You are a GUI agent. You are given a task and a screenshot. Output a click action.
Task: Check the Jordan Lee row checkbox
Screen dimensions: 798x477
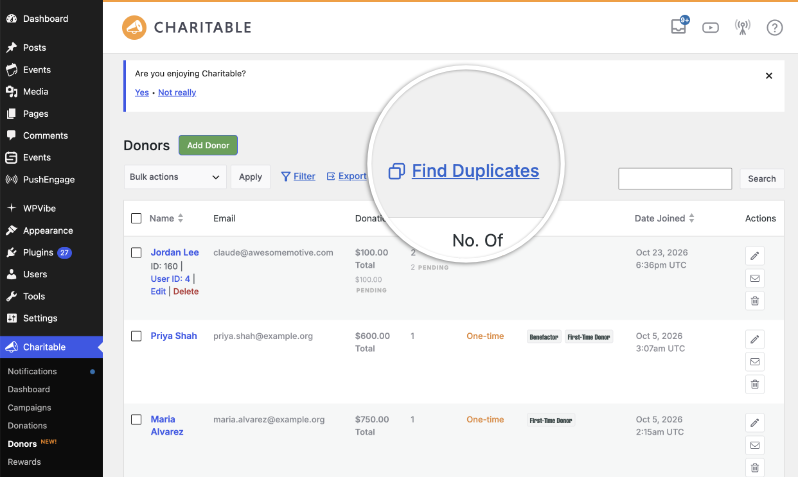tap(136, 252)
